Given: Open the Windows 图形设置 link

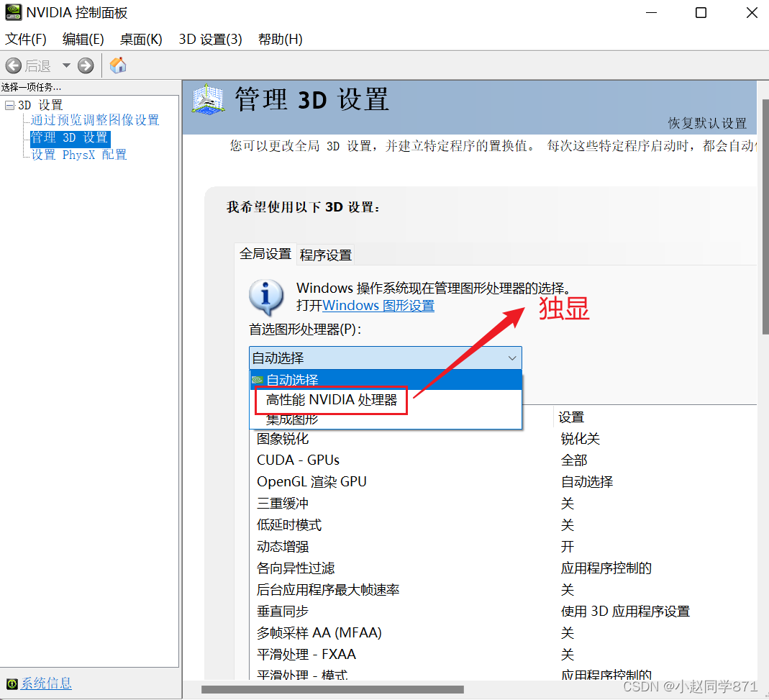Looking at the screenshot, I should coord(378,306).
